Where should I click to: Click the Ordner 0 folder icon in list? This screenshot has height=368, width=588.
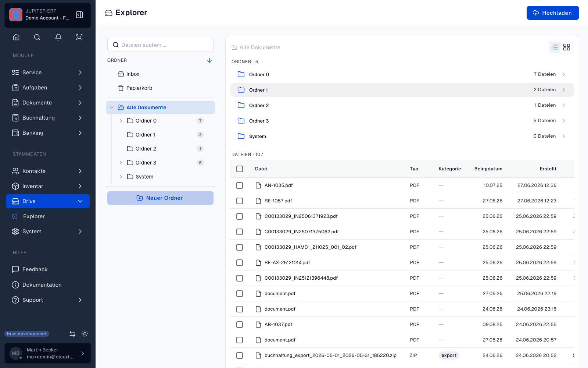(x=241, y=74)
